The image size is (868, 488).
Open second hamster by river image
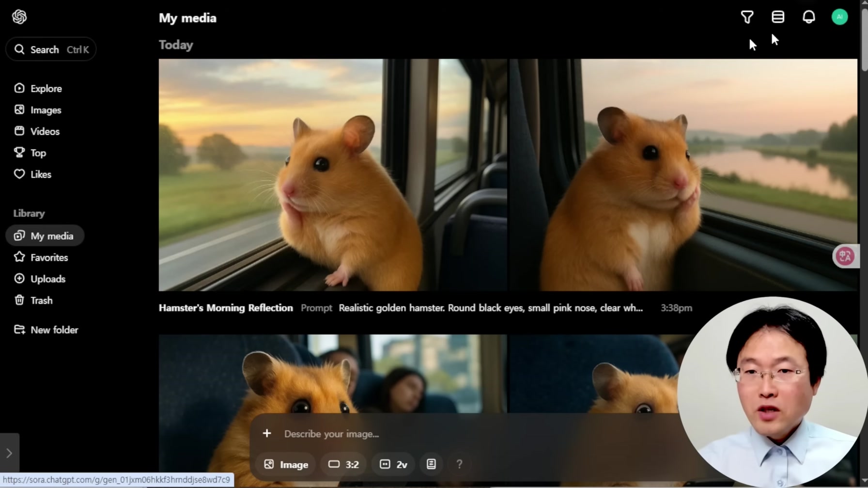683,175
